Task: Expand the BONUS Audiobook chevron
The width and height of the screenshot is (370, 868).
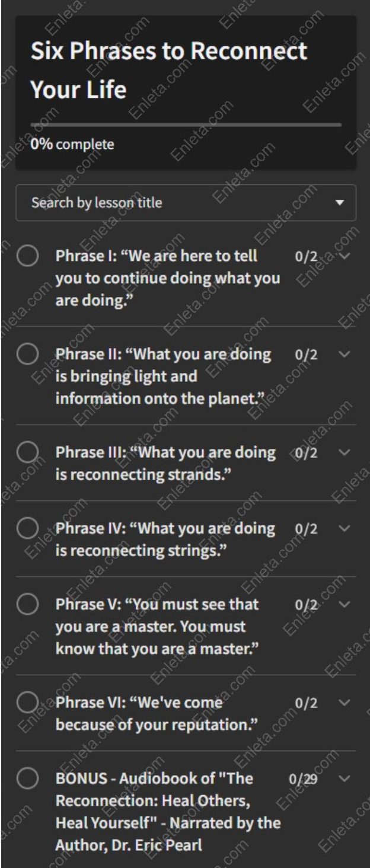Action: (344, 778)
